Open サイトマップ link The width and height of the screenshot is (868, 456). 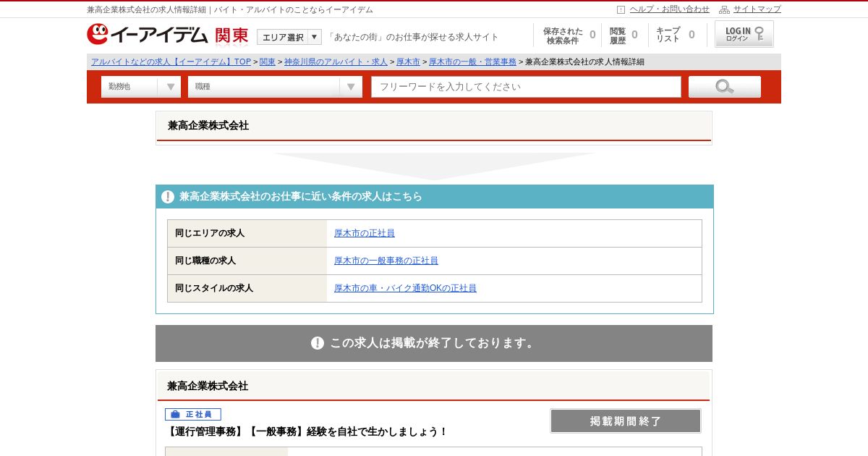[757, 9]
